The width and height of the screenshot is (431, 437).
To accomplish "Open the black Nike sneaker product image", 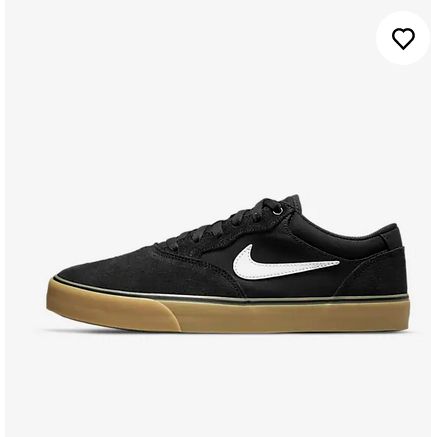I will [x=229, y=264].
